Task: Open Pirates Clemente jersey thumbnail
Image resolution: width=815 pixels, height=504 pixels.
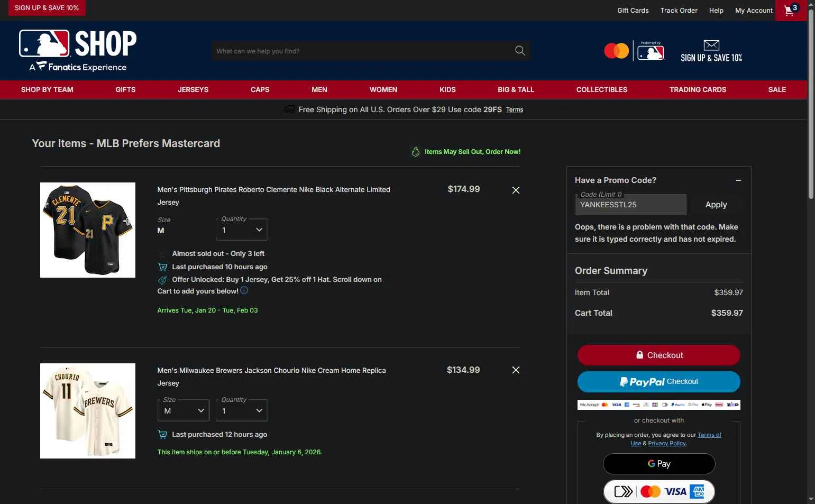Action: [88, 230]
